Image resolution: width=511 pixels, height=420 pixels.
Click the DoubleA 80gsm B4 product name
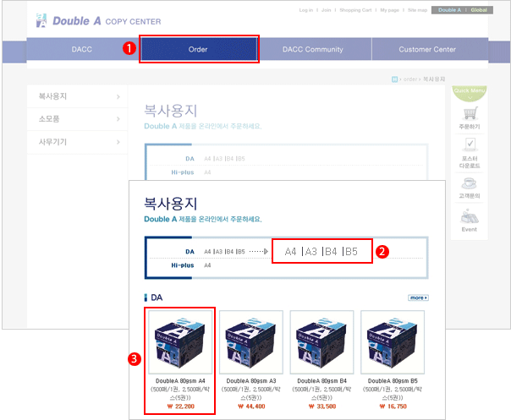321,380
